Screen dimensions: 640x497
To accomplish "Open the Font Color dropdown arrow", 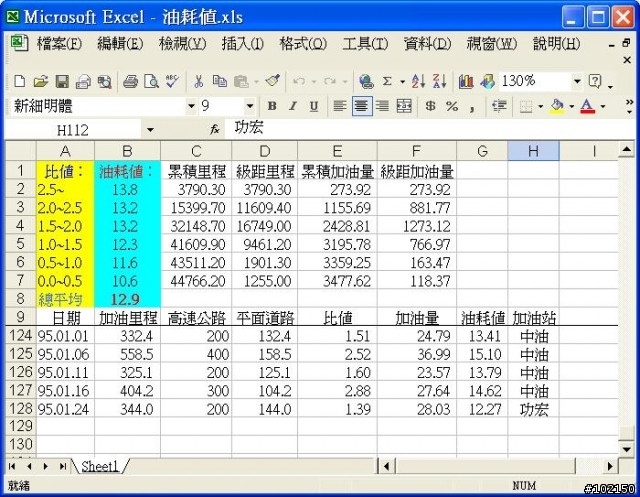I will click(603, 106).
